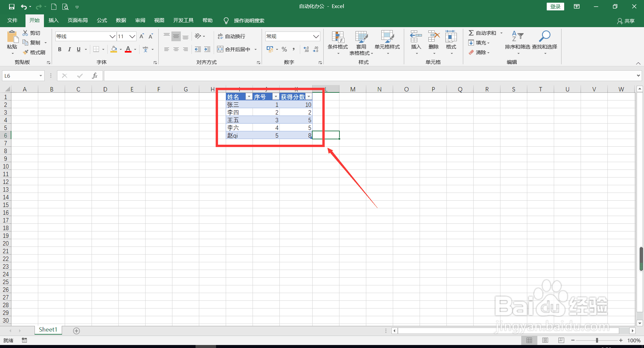Image resolution: width=644 pixels, height=348 pixels.
Task: Apply percent style to cells
Action: point(284,49)
